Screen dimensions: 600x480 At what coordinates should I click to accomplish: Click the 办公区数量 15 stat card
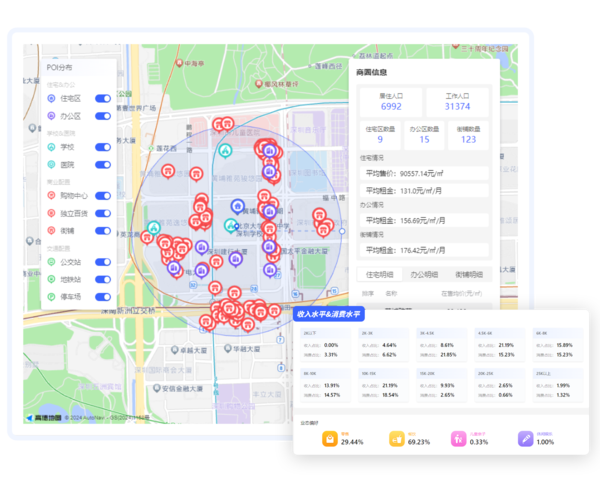click(424, 135)
